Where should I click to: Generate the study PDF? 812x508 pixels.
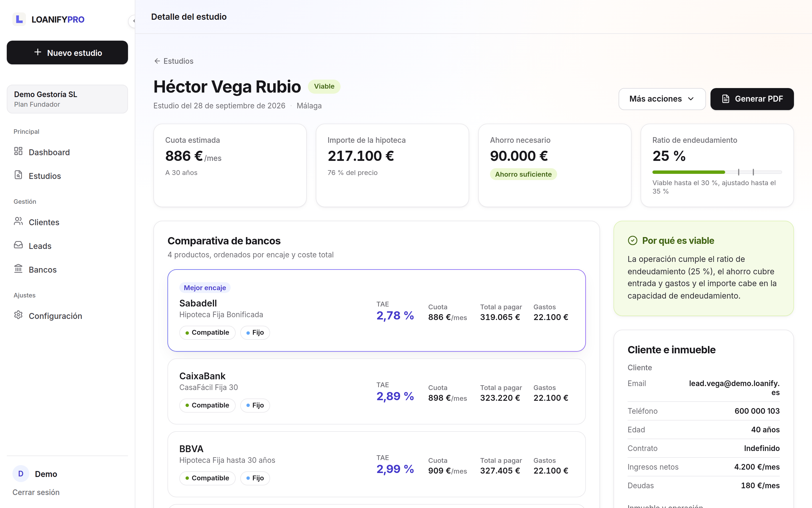[752, 99]
